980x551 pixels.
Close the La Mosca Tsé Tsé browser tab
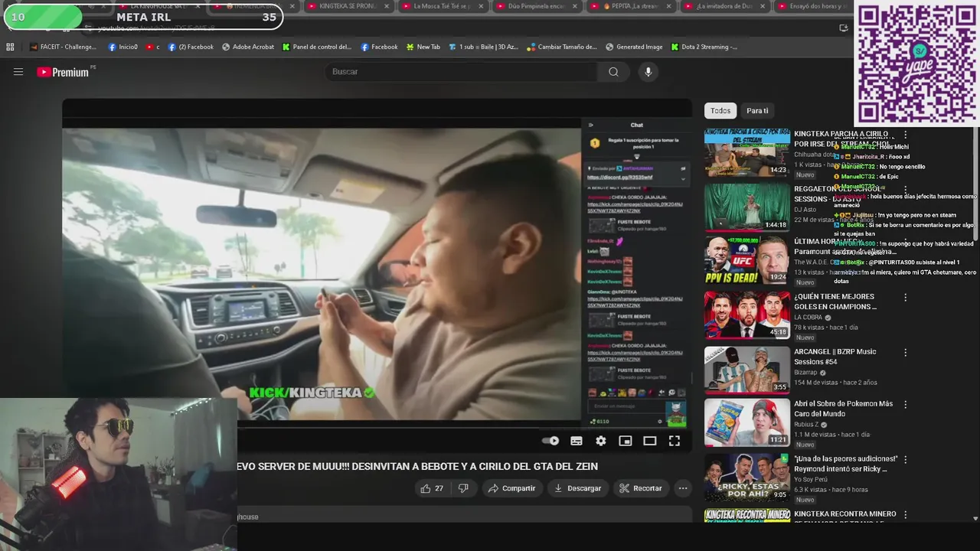click(x=481, y=6)
